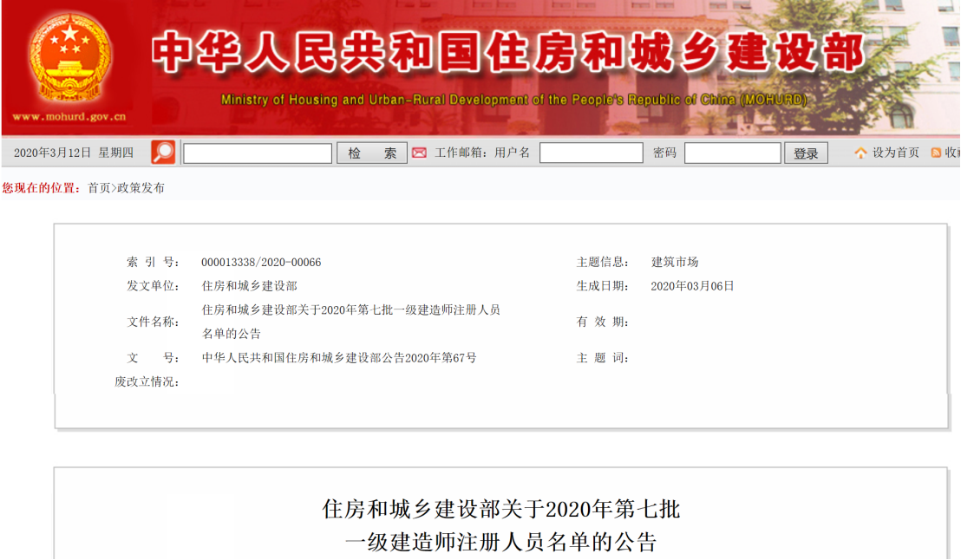Click the 索引号 label
Screen dimensions: 961x560
tap(153, 263)
